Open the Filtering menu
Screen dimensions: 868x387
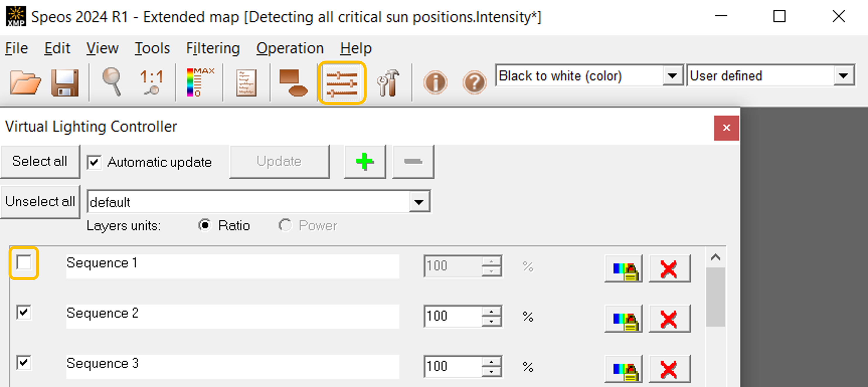pyautogui.click(x=213, y=48)
